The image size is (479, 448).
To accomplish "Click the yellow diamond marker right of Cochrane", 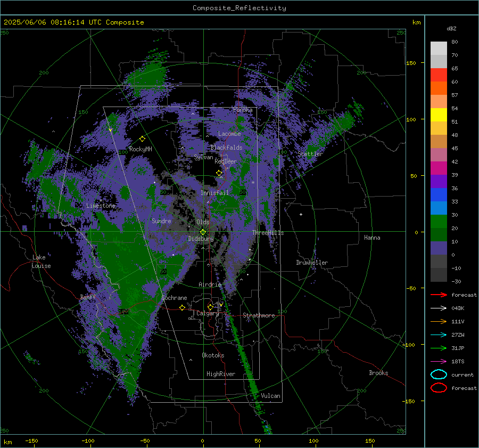I will 183,307.
